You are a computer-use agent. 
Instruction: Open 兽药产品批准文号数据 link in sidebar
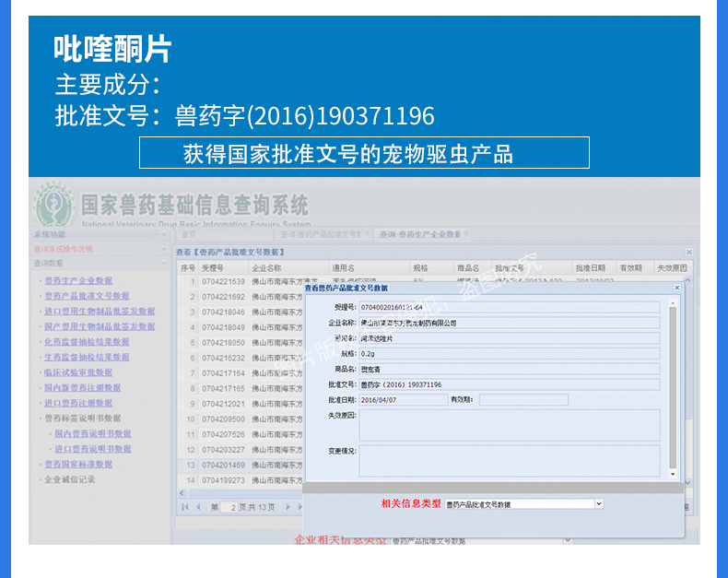click(x=87, y=296)
